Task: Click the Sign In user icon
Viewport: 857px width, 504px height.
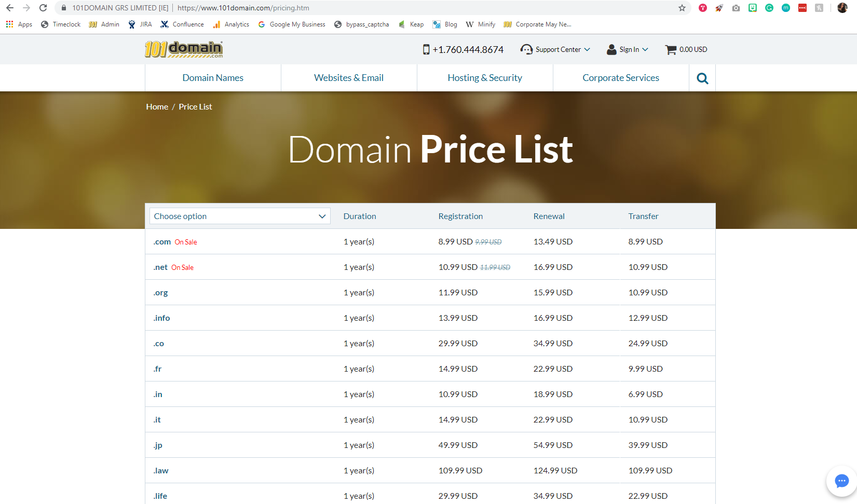Action: point(611,49)
